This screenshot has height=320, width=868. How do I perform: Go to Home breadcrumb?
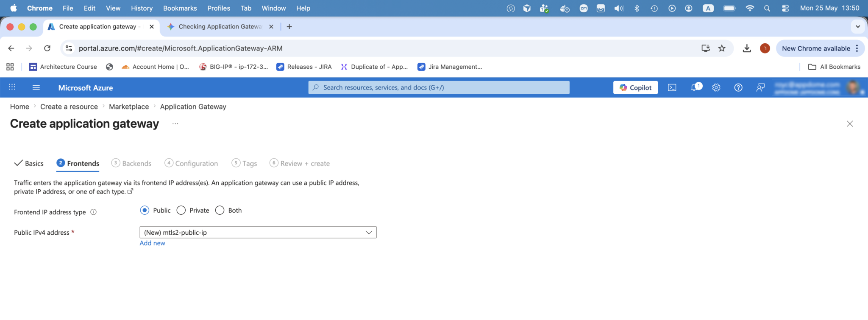pos(19,107)
